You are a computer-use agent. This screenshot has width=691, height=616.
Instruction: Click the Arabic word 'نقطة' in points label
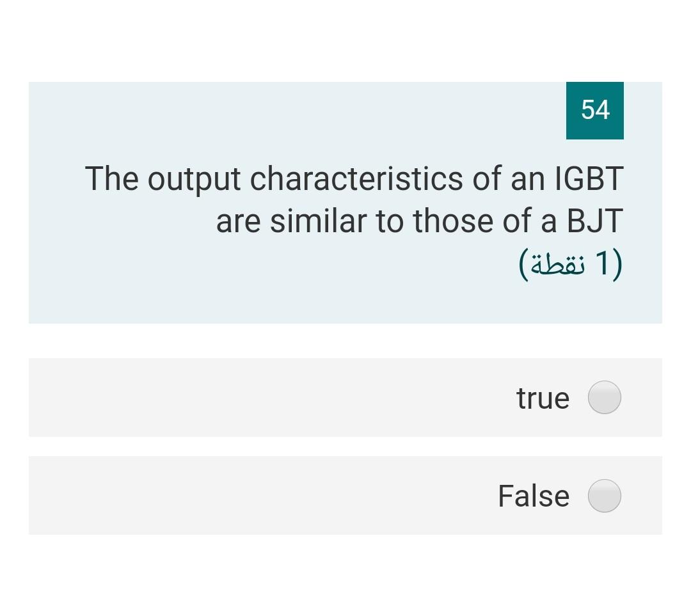click(x=558, y=264)
